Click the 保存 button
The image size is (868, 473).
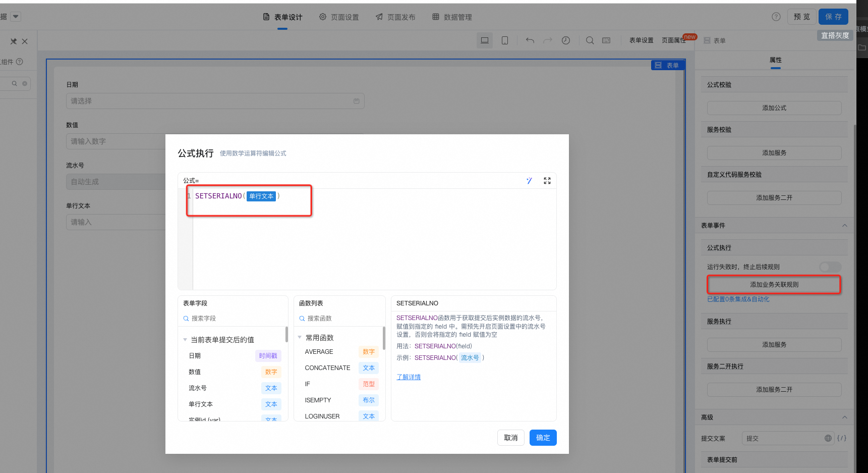[x=833, y=17]
